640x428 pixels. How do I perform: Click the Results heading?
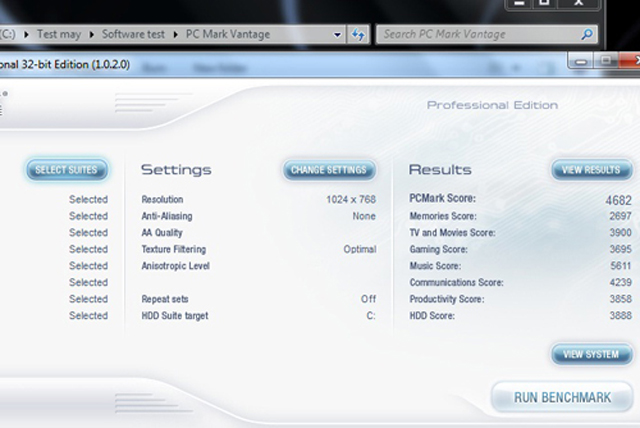(440, 170)
